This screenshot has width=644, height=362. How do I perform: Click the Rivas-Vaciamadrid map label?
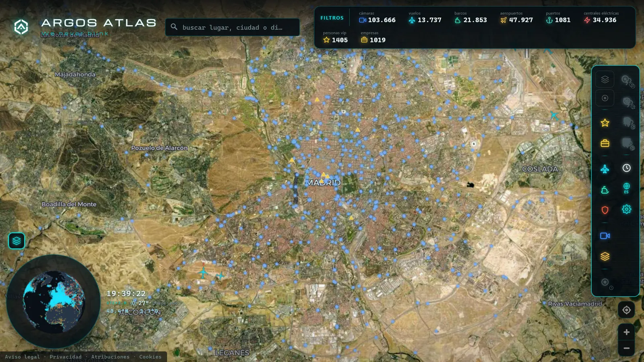(x=575, y=304)
